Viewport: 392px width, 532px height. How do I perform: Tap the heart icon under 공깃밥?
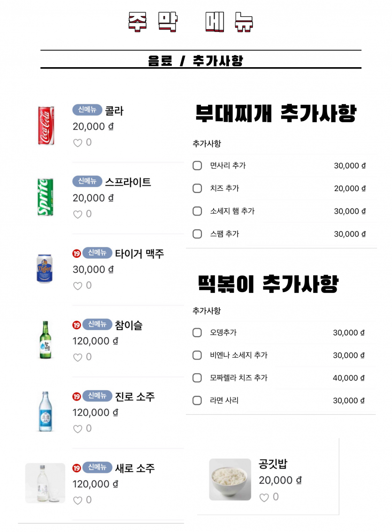pyautogui.click(x=264, y=497)
